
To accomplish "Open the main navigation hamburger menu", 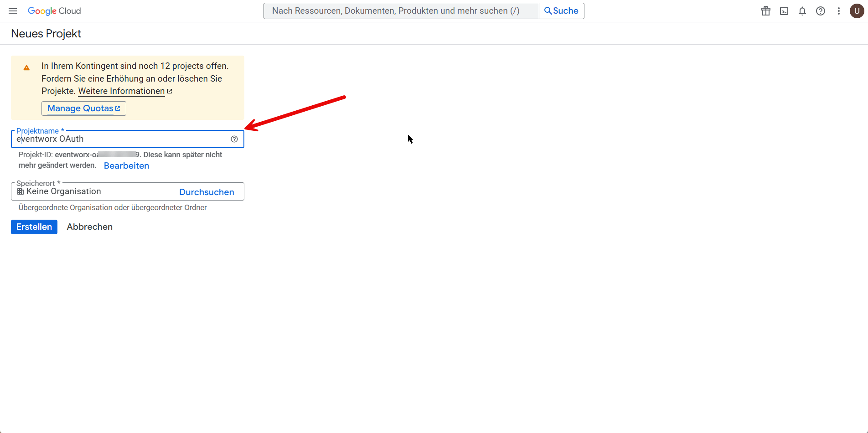I will click(13, 11).
